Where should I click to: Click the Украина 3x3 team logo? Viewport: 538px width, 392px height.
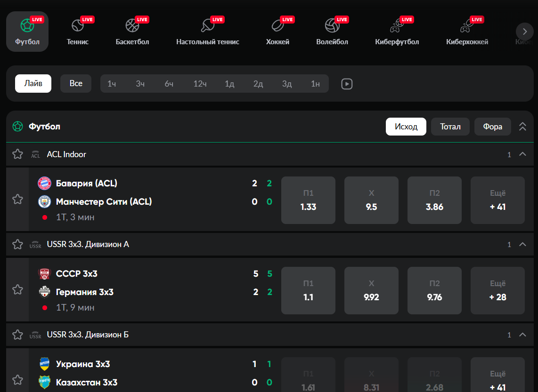(x=44, y=364)
